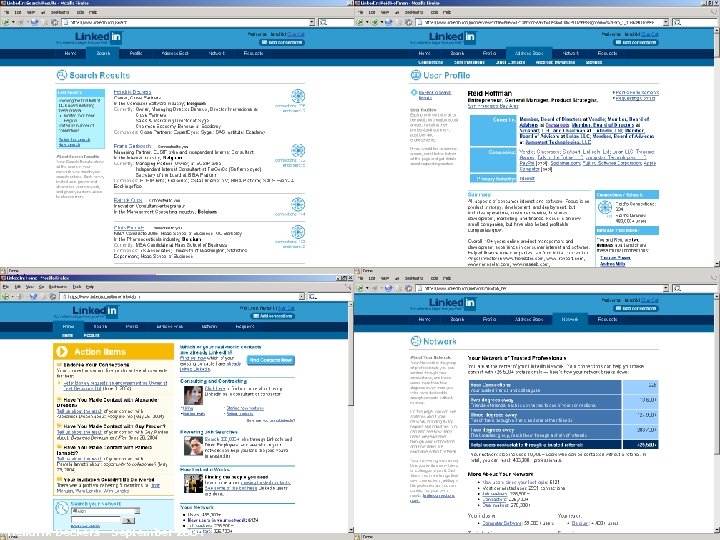Open the Help menu in the LinkedIn Home window
The height and width of the screenshot is (540, 720).
pos(90,287)
